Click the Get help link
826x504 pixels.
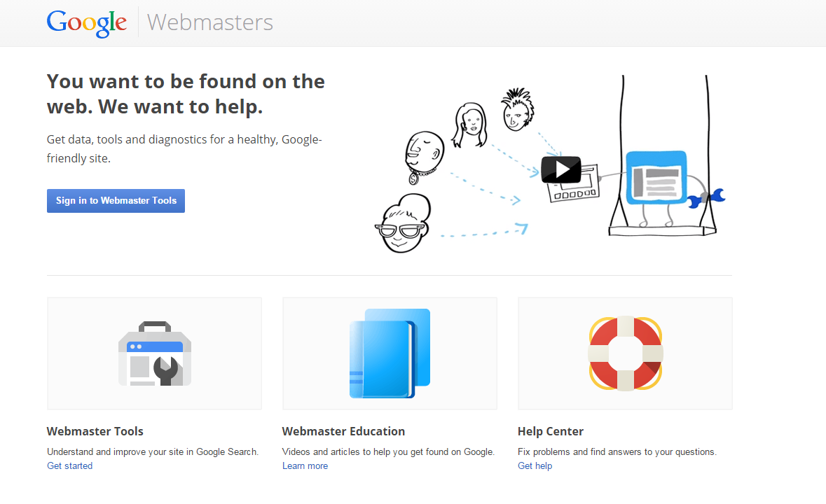point(535,465)
